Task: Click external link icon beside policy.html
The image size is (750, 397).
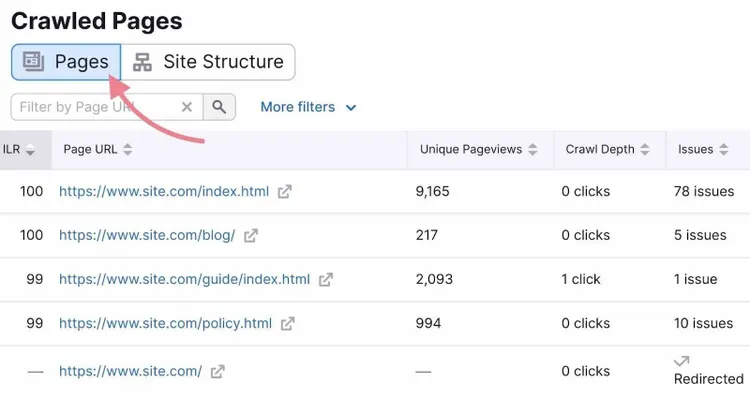Action: (287, 324)
